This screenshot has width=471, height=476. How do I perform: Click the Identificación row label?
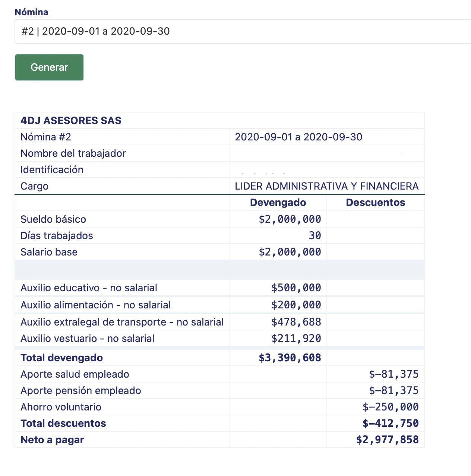coord(52,170)
